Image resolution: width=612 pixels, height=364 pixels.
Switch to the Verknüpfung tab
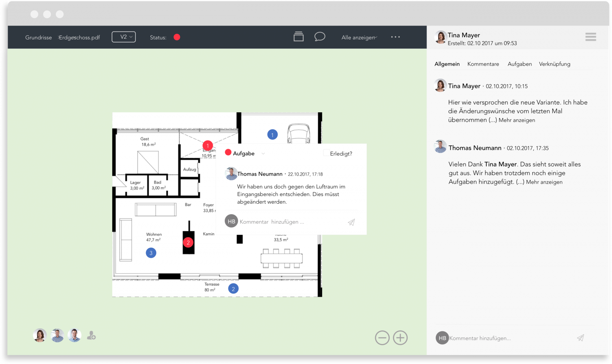coord(554,64)
